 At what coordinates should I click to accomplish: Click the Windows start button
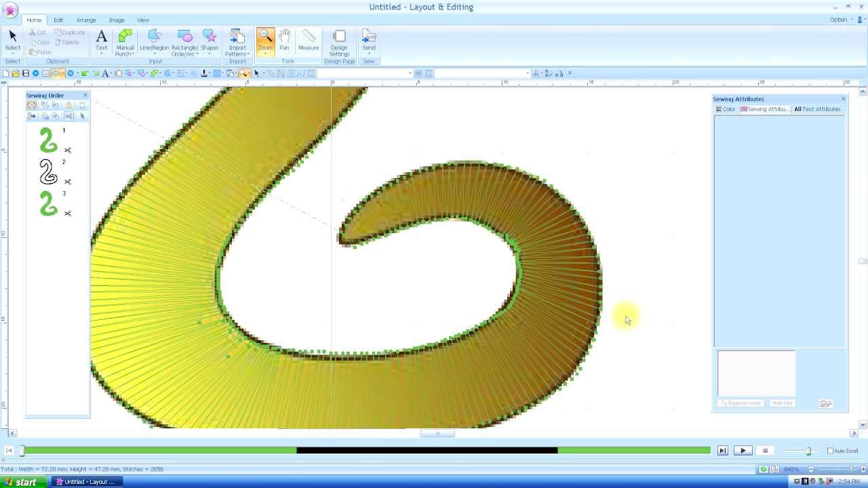[22, 482]
